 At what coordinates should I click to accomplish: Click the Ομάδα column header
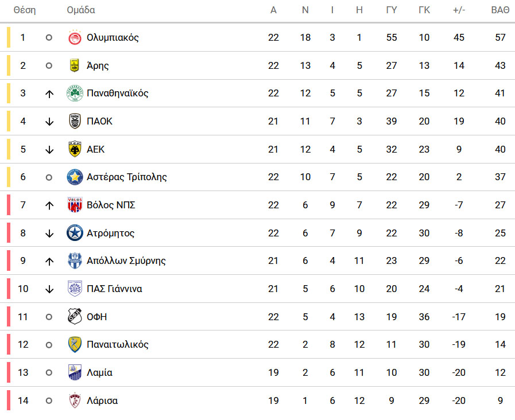pos(81,10)
